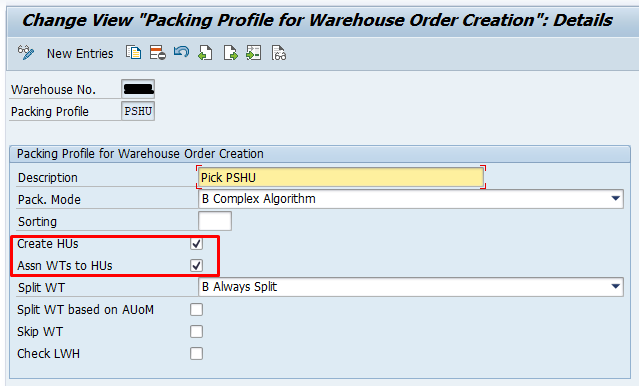This screenshot has width=639, height=386.
Task: Uncheck the Assn WTs to HUs checkbox
Action: click(x=196, y=266)
